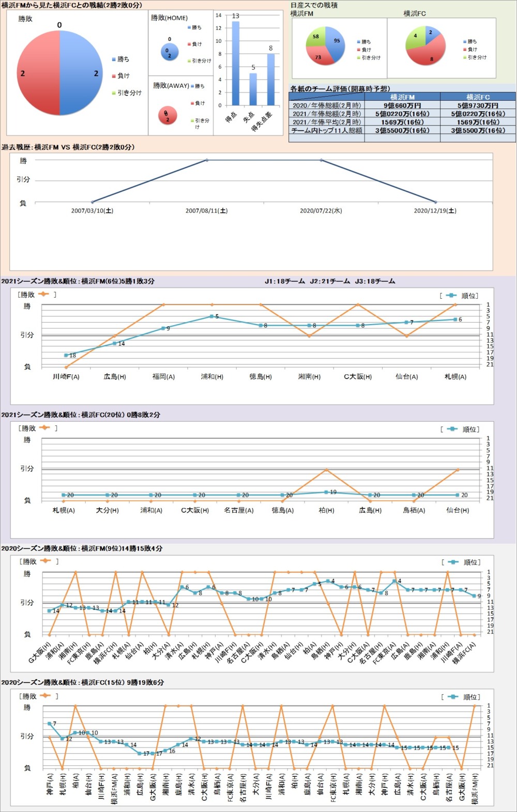This screenshot has width=517, height=812.
Task: Click the 順位 legend marker in the 2021 横浜FM chart
Action: click(x=451, y=296)
